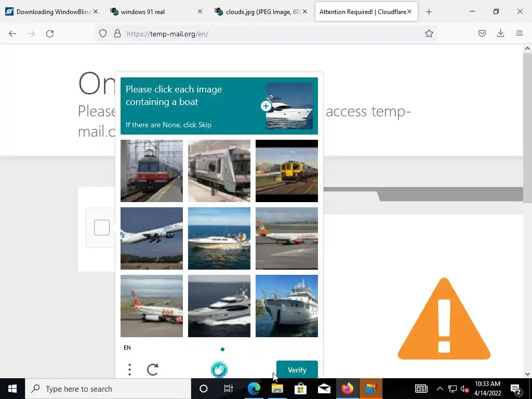The width and height of the screenshot is (532, 399).
Task: Open File Explorer from taskbar
Action: tap(277, 389)
